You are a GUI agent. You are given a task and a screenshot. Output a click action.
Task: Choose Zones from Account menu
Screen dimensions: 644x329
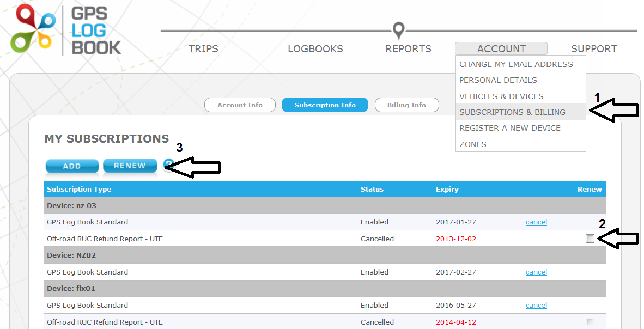[520, 144]
